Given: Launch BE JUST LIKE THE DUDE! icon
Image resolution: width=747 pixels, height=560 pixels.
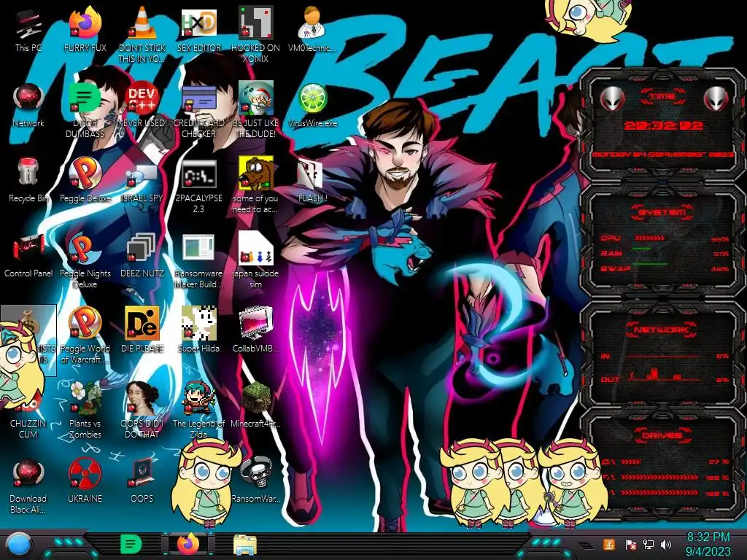Looking at the screenshot, I should pos(255,111).
